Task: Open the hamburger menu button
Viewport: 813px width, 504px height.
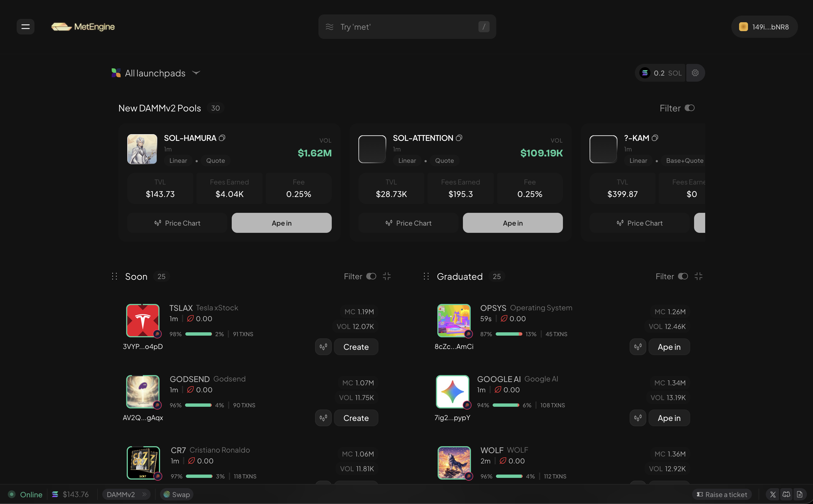Action: (26, 27)
